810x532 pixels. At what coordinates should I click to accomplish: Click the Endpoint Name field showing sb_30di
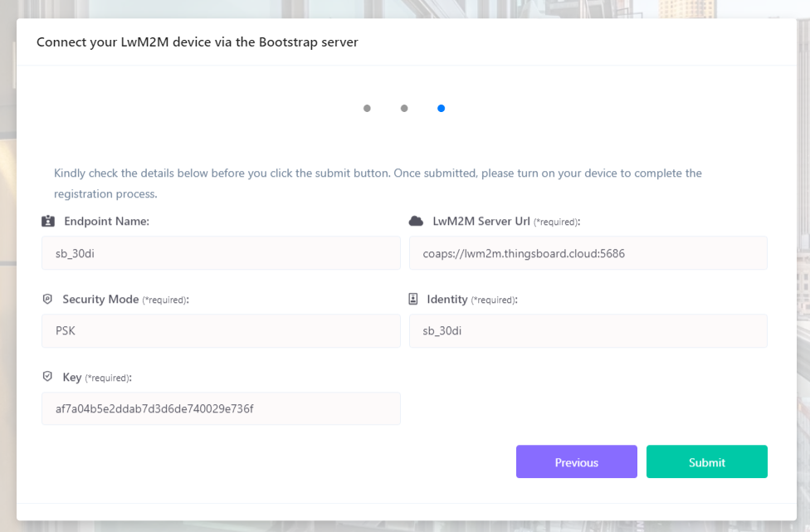221,253
